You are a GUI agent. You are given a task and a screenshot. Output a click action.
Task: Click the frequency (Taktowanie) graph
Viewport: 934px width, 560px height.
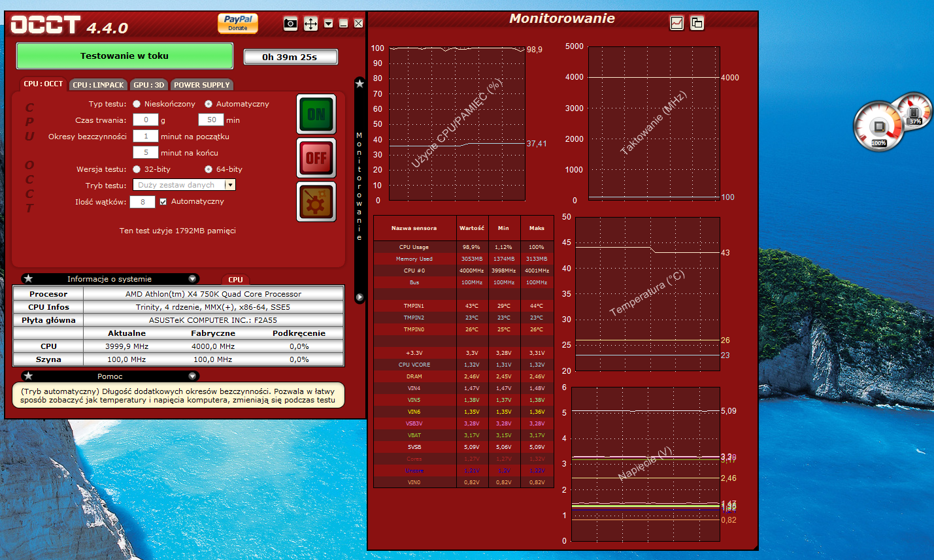click(654, 124)
